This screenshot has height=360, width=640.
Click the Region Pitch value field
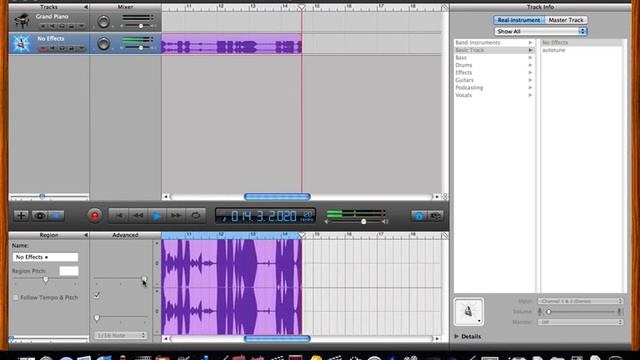(x=69, y=271)
